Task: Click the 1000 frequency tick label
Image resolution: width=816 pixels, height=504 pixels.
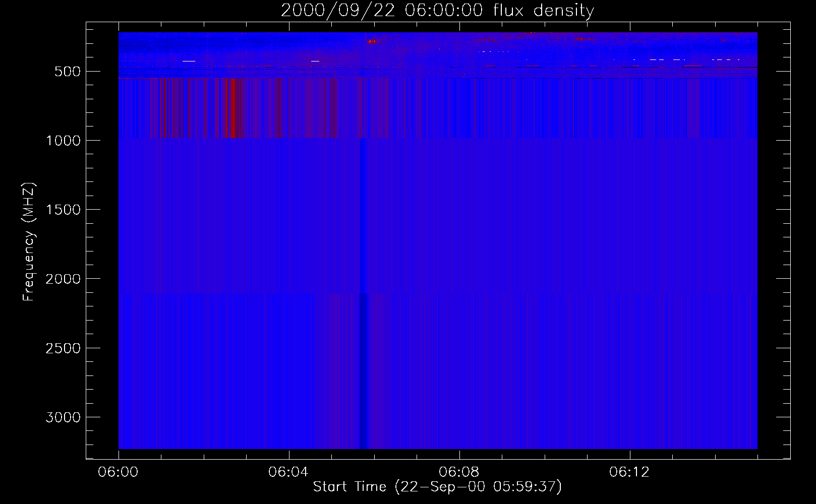Action: click(63, 141)
